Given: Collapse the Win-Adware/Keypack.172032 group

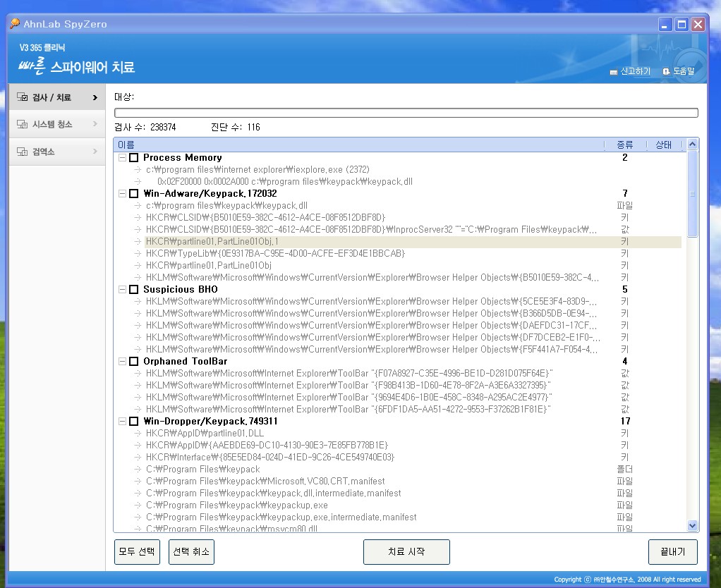Looking at the screenshot, I should [122, 193].
